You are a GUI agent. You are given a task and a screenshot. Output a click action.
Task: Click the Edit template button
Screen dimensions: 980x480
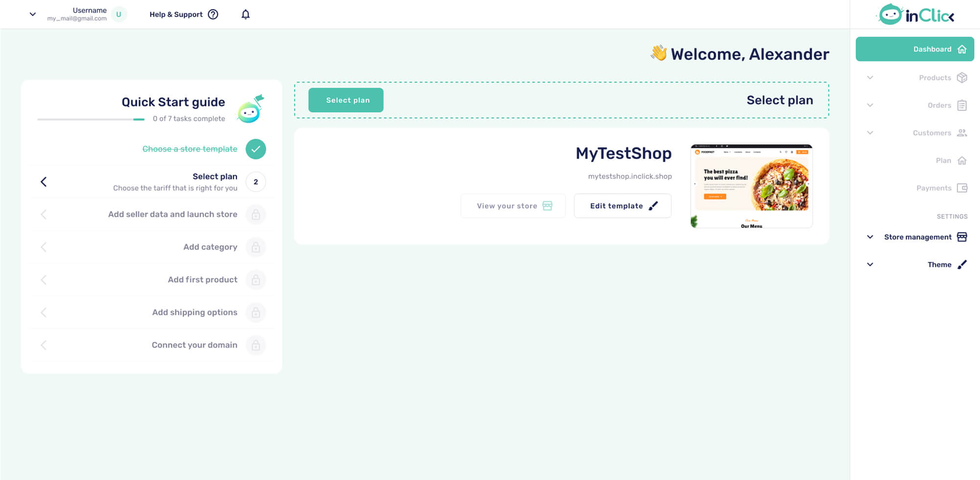[x=622, y=206]
